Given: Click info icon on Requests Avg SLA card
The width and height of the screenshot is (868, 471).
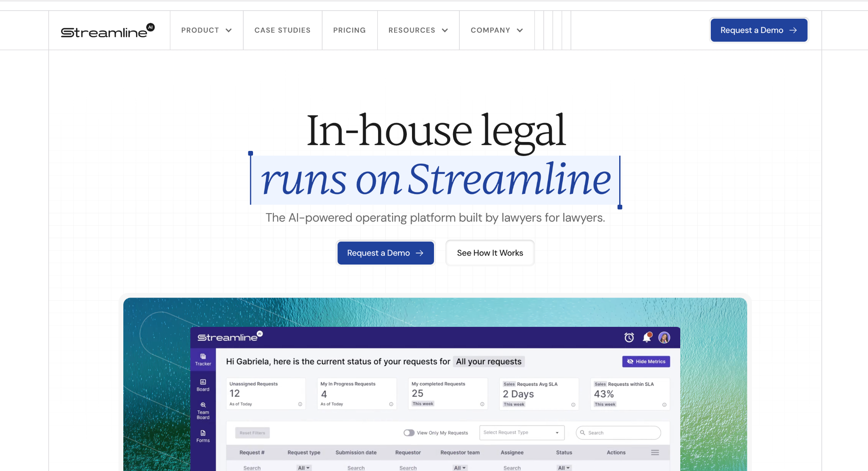Looking at the screenshot, I should (573, 404).
